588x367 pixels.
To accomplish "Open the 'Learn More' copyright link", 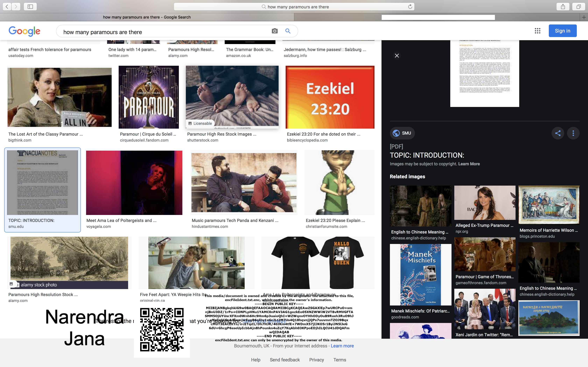I will pyautogui.click(x=469, y=164).
